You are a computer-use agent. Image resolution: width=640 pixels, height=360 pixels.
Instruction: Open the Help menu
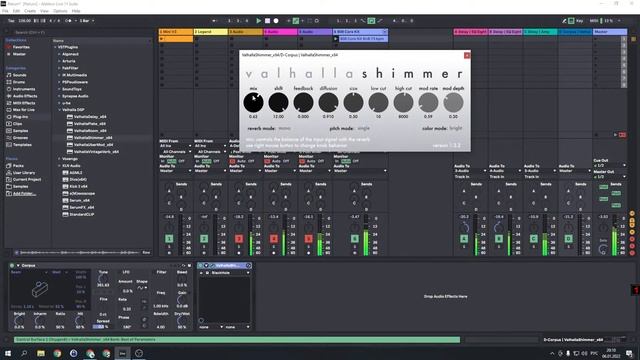pos(76,11)
